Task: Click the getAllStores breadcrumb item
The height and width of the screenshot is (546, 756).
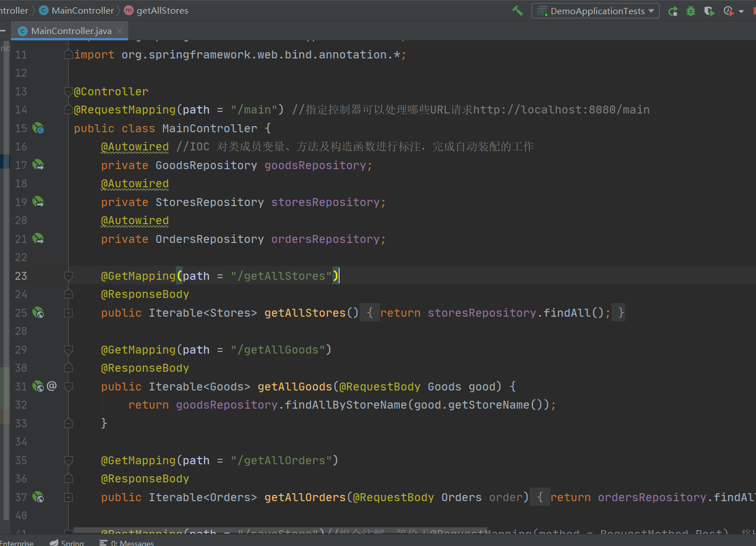Action: [162, 10]
